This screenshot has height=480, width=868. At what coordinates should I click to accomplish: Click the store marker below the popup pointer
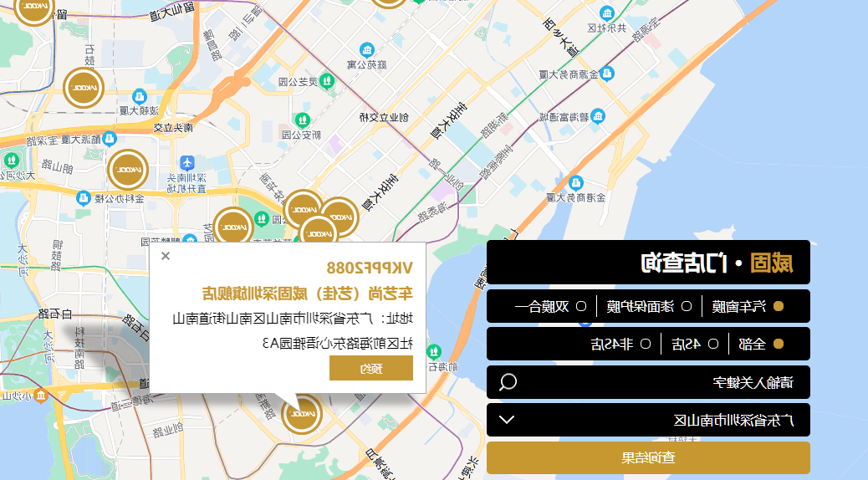[302, 413]
